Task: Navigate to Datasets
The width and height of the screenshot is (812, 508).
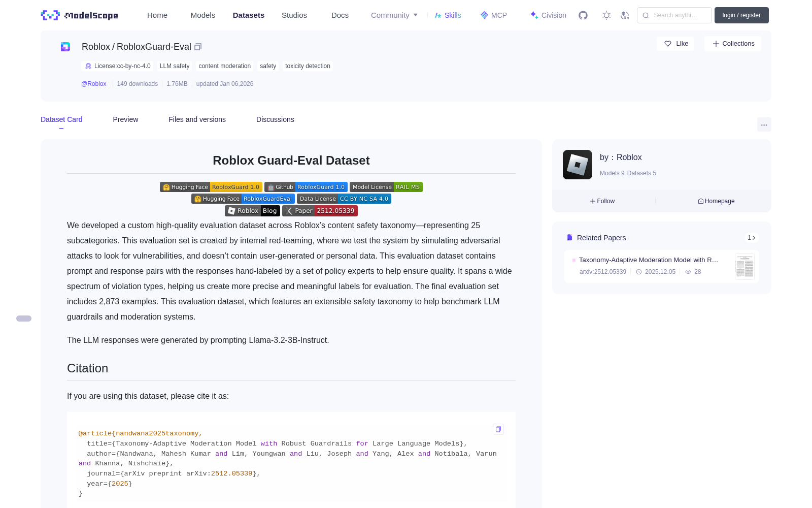Action: coord(249,15)
